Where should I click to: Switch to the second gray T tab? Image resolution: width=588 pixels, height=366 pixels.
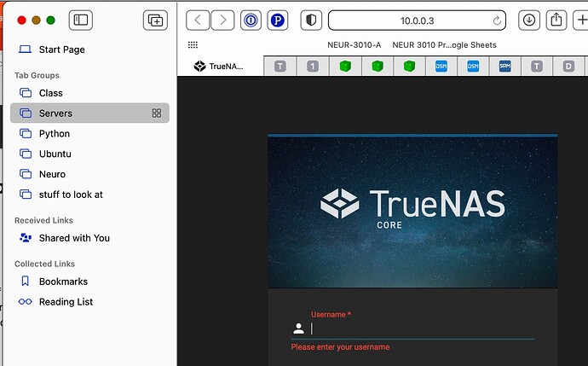click(537, 67)
